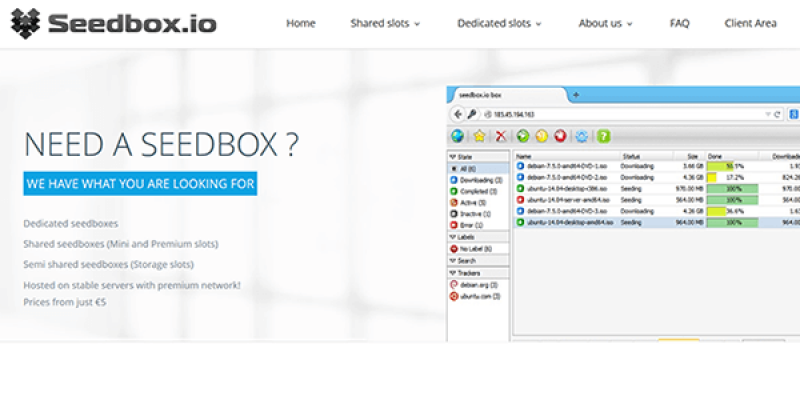Filter by Error (1) state
Screen dimensions: 800x400
[x=479, y=225]
